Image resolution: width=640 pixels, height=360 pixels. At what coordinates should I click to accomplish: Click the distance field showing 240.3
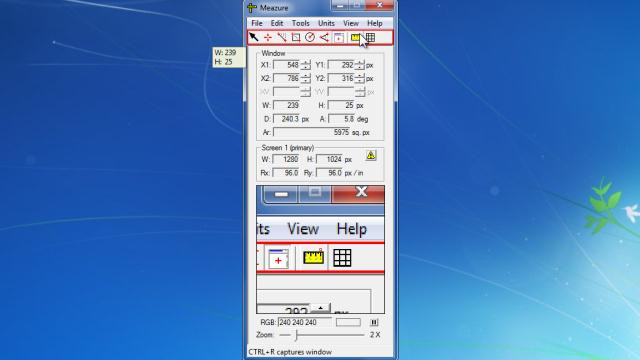[287, 119]
